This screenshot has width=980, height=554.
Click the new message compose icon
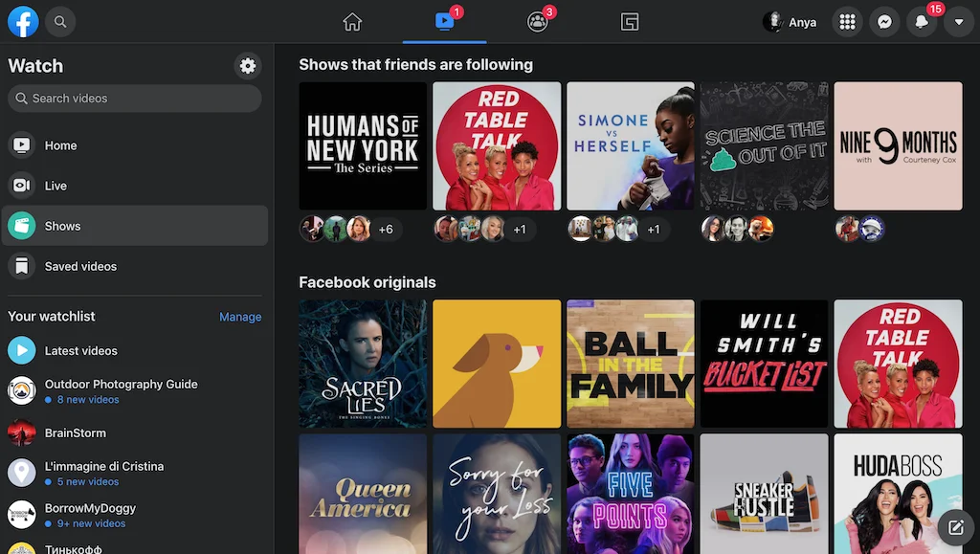tap(956, 528)
